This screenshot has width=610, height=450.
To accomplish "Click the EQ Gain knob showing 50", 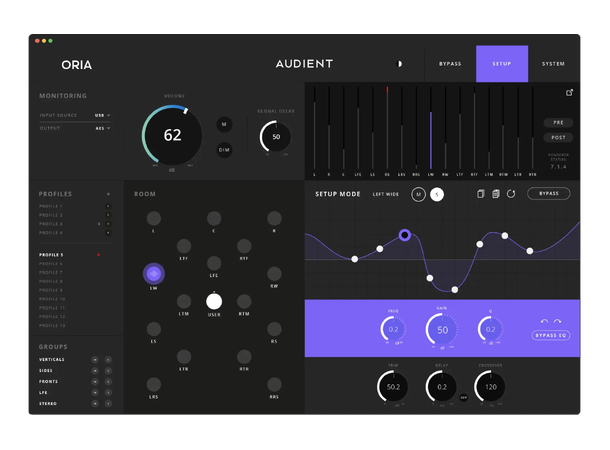I will 442,330.
